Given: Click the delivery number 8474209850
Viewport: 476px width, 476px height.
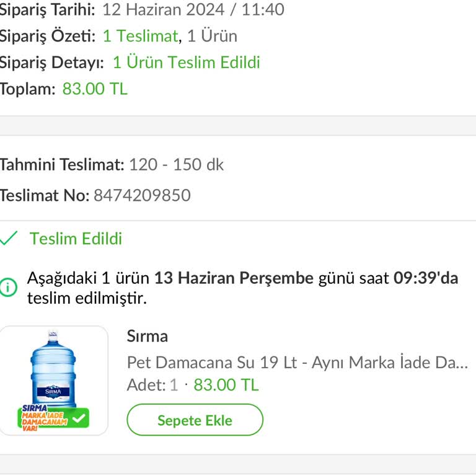Looking at the screenshot, I should coord(142,196).
